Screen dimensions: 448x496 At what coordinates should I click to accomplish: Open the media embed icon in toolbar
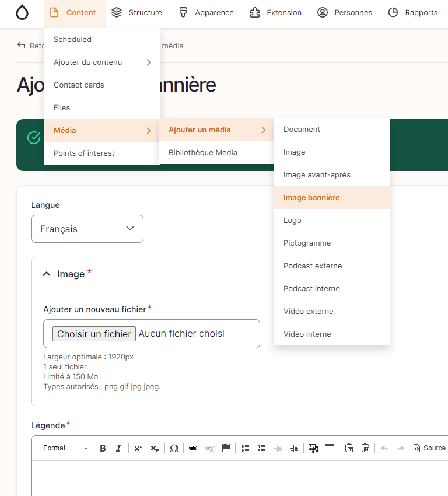(313, 448)
